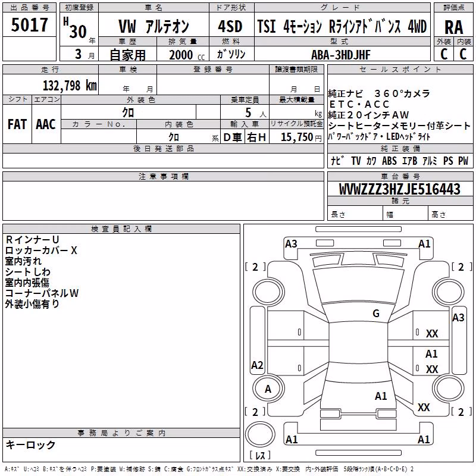
Task: Click the interior grade C under 内装
Action: [463, 54]
